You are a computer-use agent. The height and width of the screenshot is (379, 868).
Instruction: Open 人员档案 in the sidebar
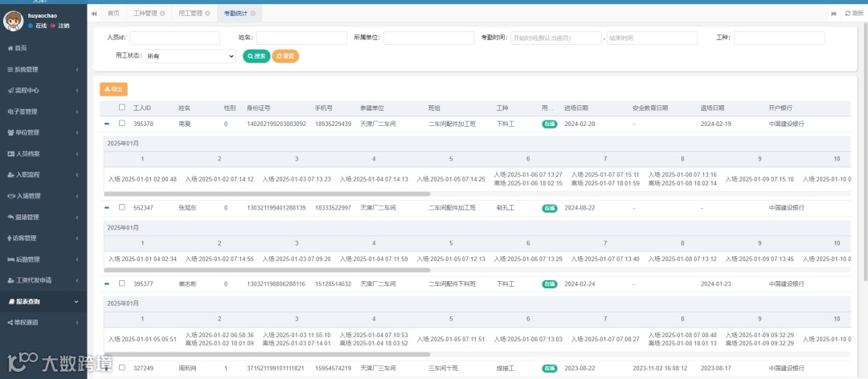click(43, 154)
